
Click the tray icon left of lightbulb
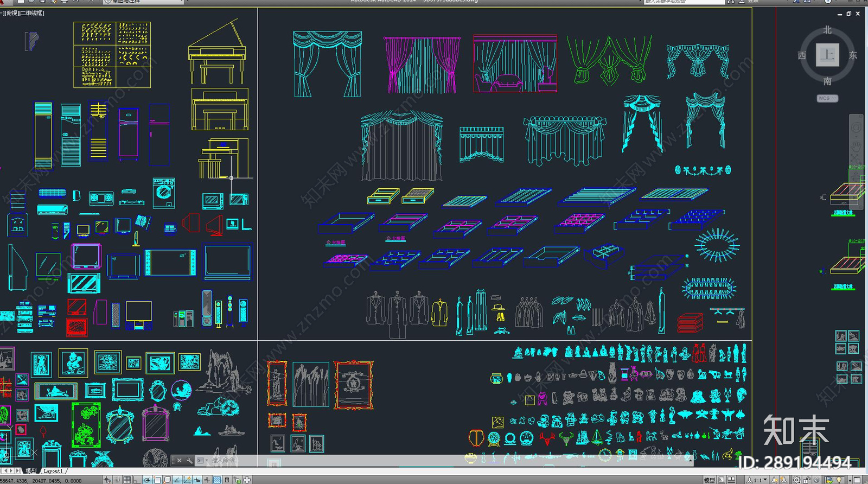(829, 480)
